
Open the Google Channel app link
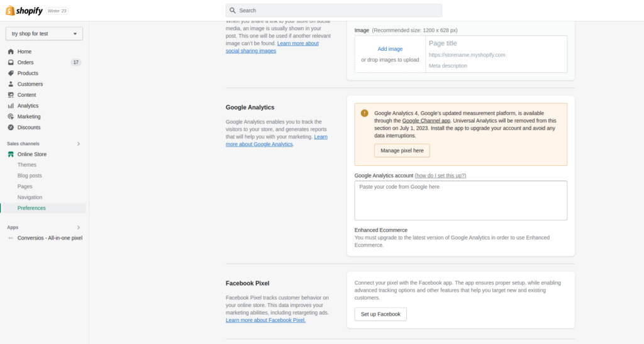(426, 121)
